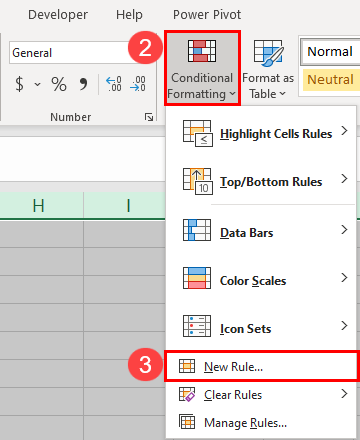Click the Conditional Formatting grid icon

[x=202, y=51]
